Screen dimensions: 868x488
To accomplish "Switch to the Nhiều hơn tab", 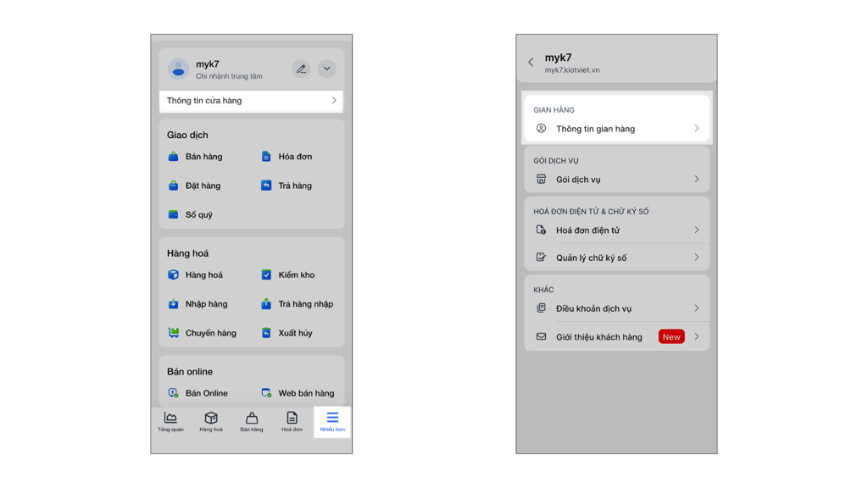I will (332, 421).
